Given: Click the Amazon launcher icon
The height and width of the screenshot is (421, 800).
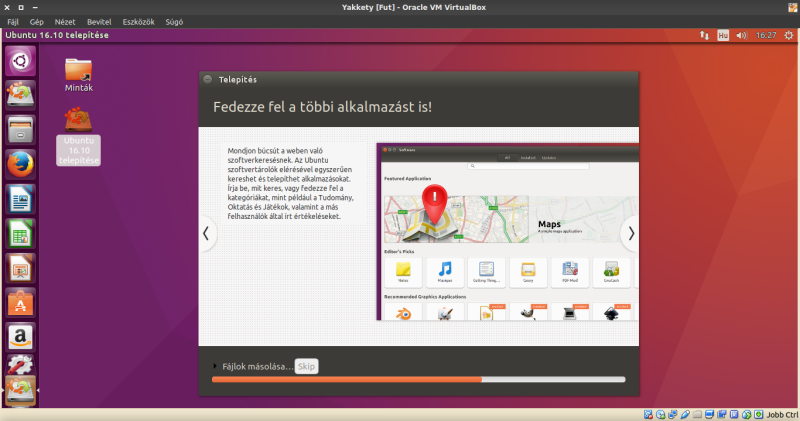Looking at the screenshot, I should tap(20, 336).
